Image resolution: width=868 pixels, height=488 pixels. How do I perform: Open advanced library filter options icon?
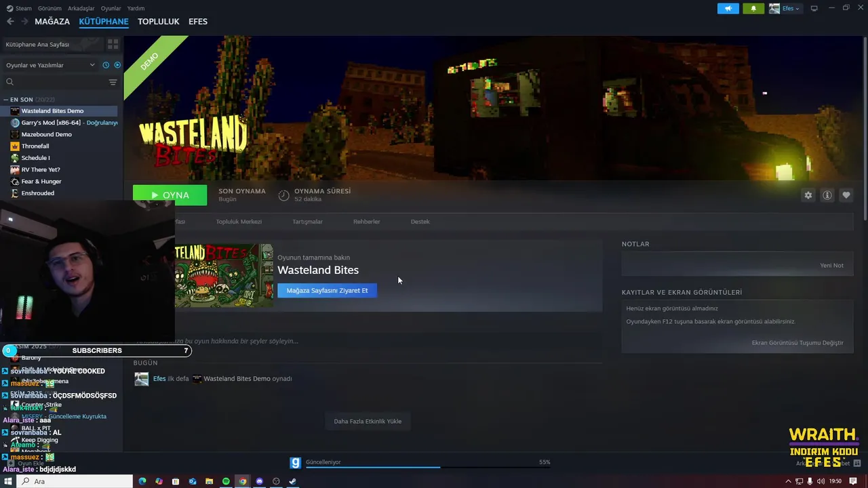(x=113, y=82)
